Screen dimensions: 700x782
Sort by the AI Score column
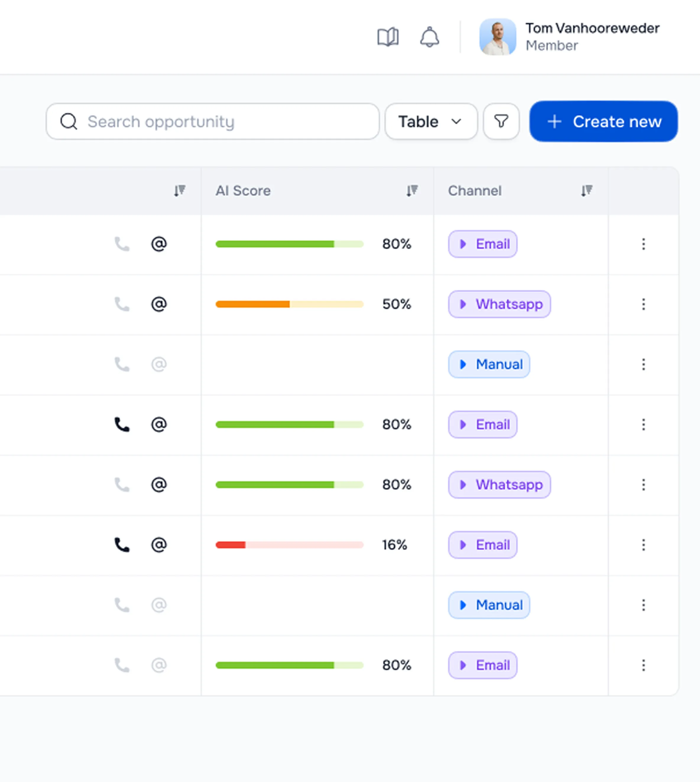(x=412, y=191)
